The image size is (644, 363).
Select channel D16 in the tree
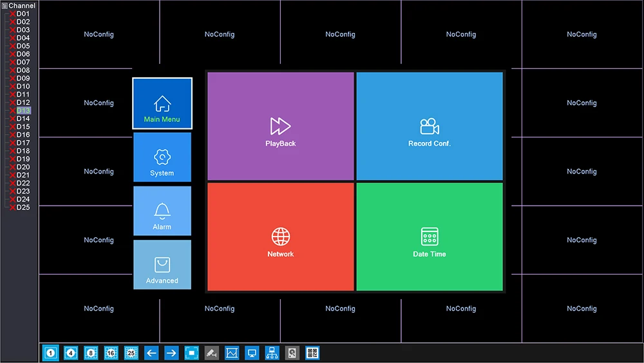pyautogui.click(x=23, y=134)
